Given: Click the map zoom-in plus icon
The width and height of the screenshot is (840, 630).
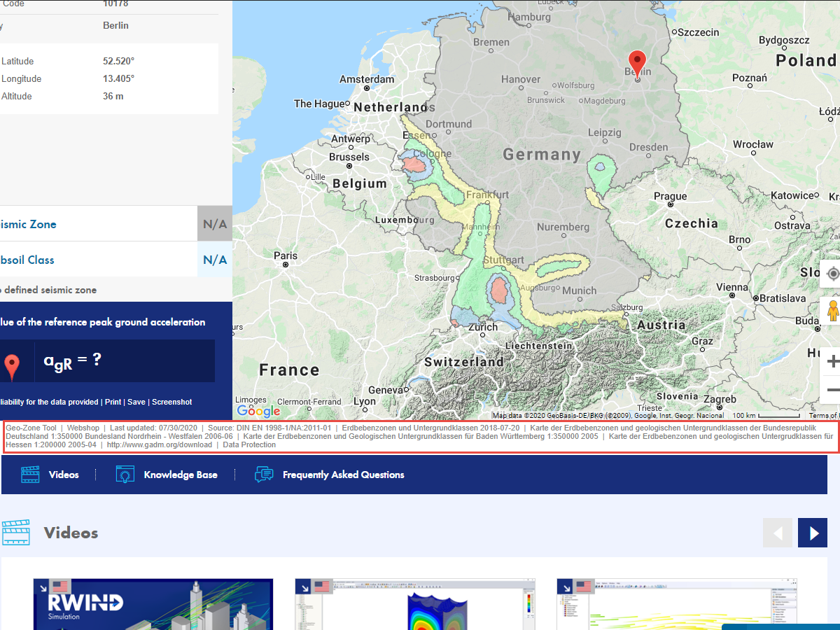Looking at the screenshot, I should [x=833, y=361].
